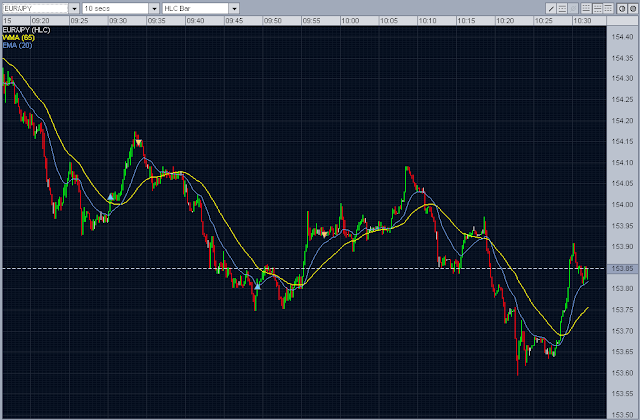The image size is (640, 420).
Task: Click blue up-triangle marker near 09:48
Action: pyautogui.click(x=258, y=287)
